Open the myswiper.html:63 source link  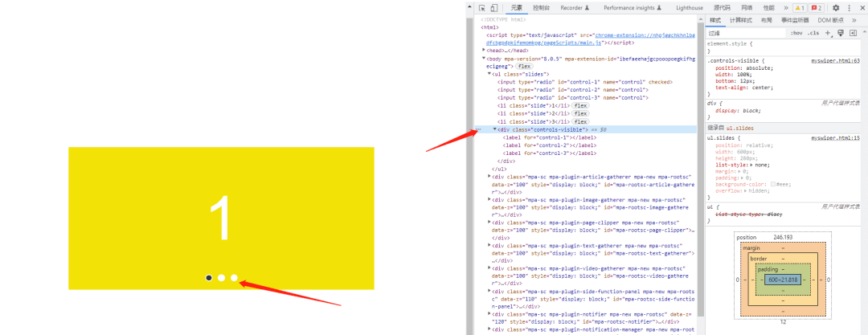click(x=835, y=61)
